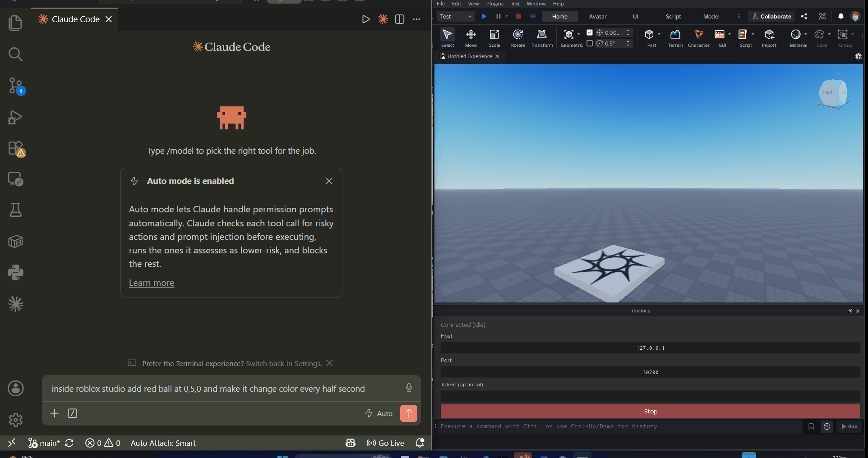Viewport: 868px width, 458px height.
Task: Click the main* git branch in status bar
Action: (44, 443)
